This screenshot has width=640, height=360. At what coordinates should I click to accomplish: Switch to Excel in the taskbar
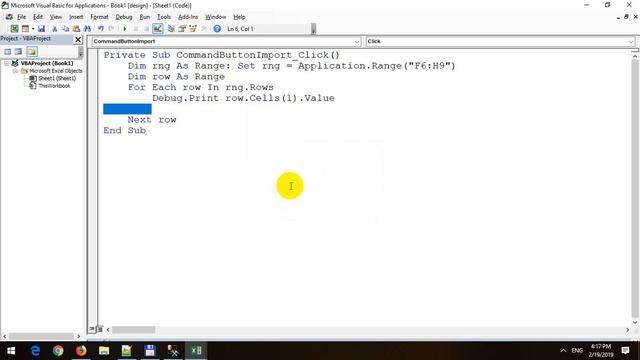(196, 351)
